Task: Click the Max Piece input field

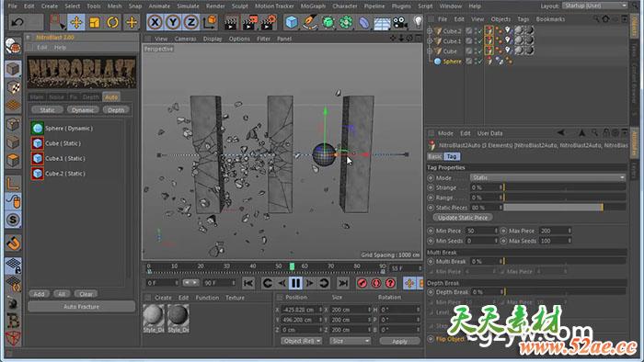Action: (x=555, y=231)
